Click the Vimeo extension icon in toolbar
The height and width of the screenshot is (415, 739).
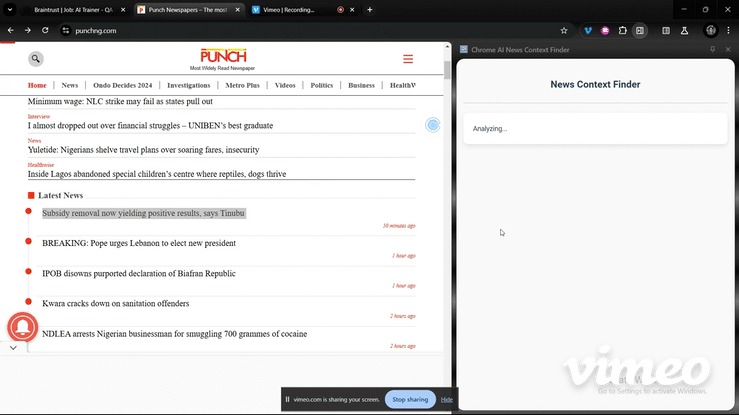(x=588, y=31)
